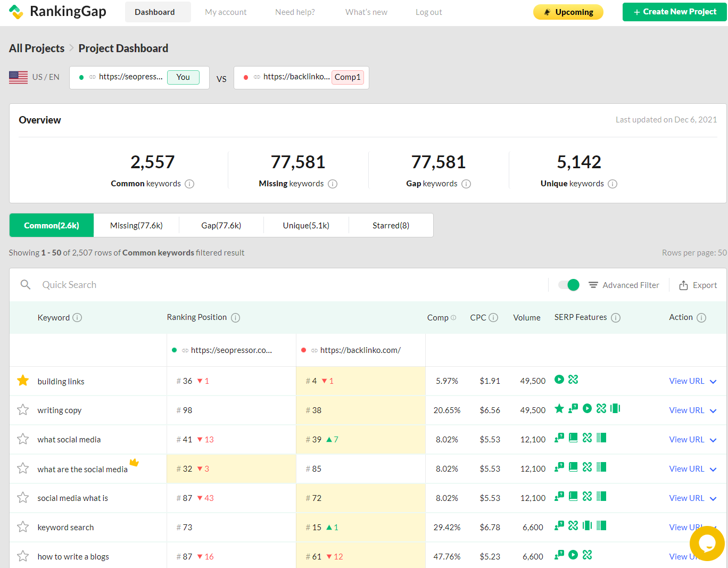This screenshot has height=568, width=728.
Task: Click the link icon beside backlinko column header
Action: coord(315,350)
